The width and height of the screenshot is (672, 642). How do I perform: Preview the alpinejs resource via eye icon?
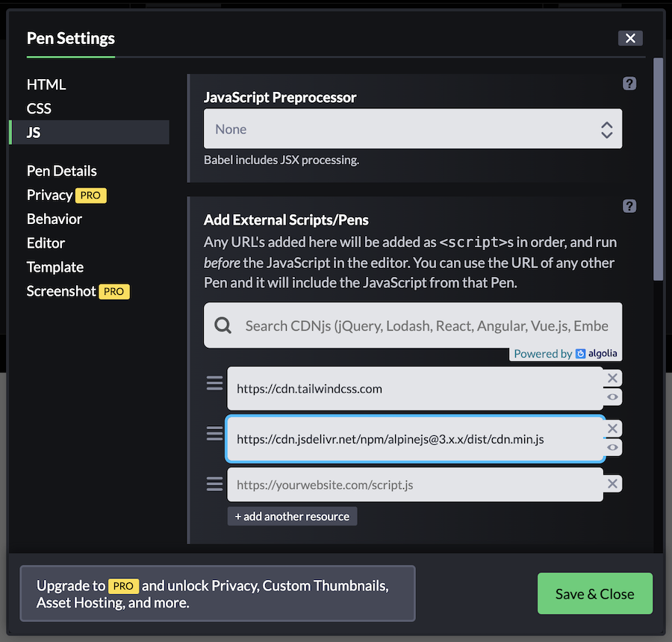(612, 447)
